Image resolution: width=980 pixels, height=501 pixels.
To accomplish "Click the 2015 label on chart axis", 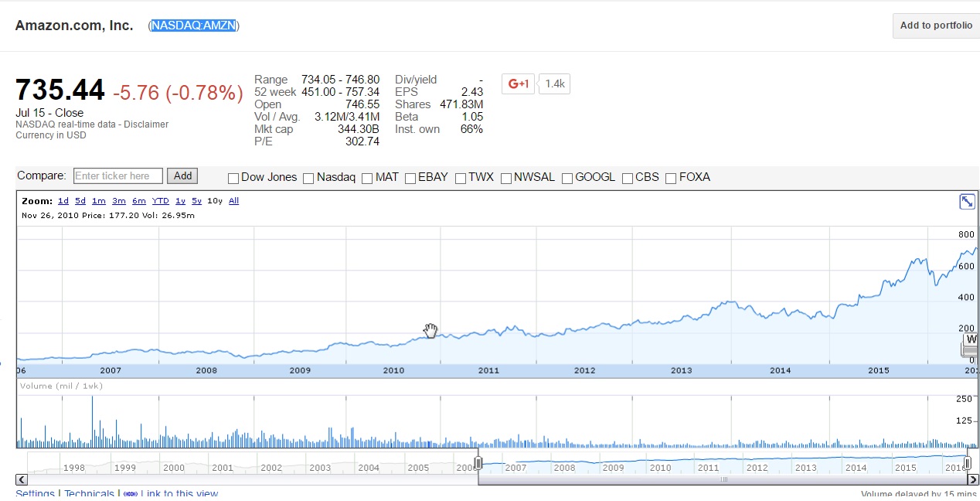I will (x=879, y=370).
